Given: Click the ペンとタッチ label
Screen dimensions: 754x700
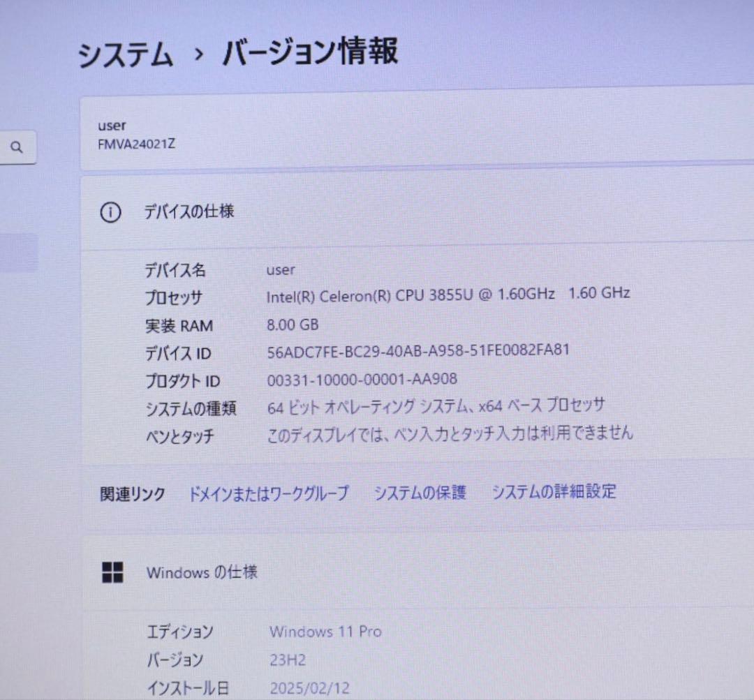Looking at the screenshot, I should [180, 436].
